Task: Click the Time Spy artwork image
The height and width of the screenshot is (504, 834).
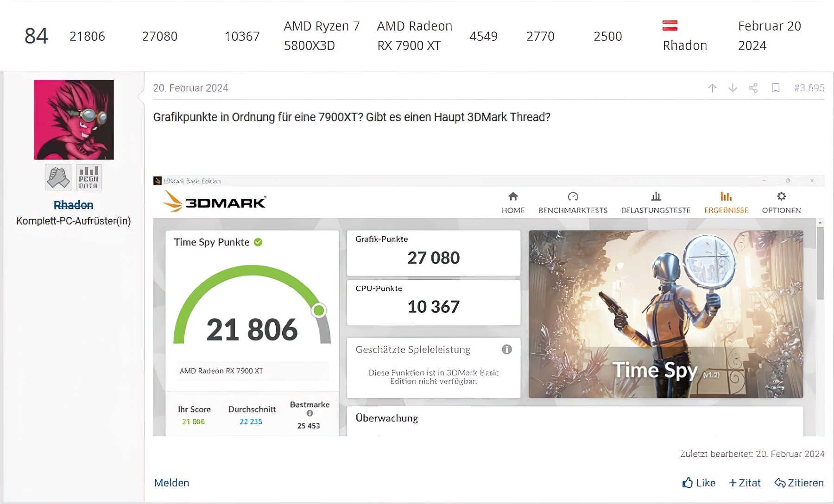Action: (x=666, y=314)
